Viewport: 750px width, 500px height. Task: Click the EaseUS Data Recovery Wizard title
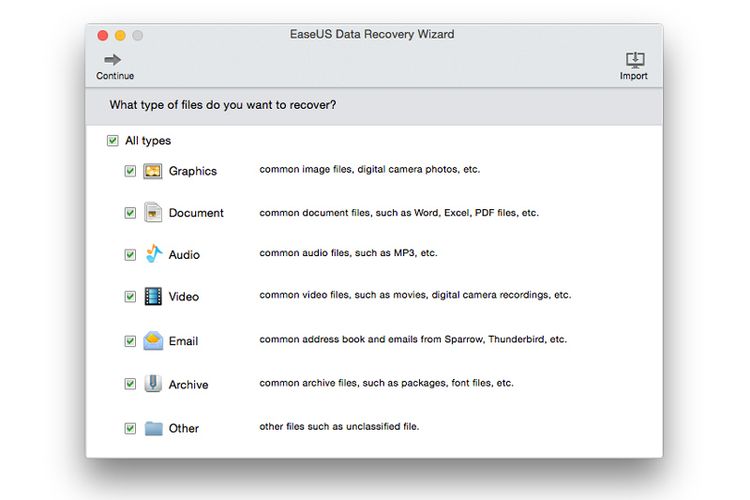(372, 34)
